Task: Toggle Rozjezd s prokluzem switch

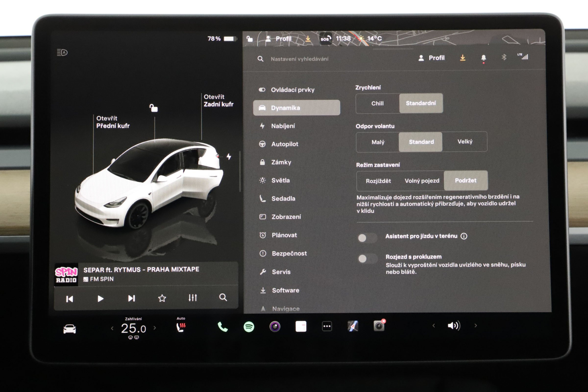Action: click(367, 259)
